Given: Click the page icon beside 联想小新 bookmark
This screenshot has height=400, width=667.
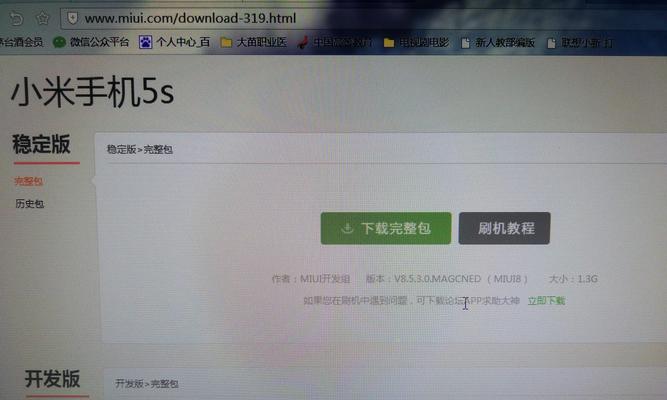Looking at the screenshot, I should coord(551,43).
